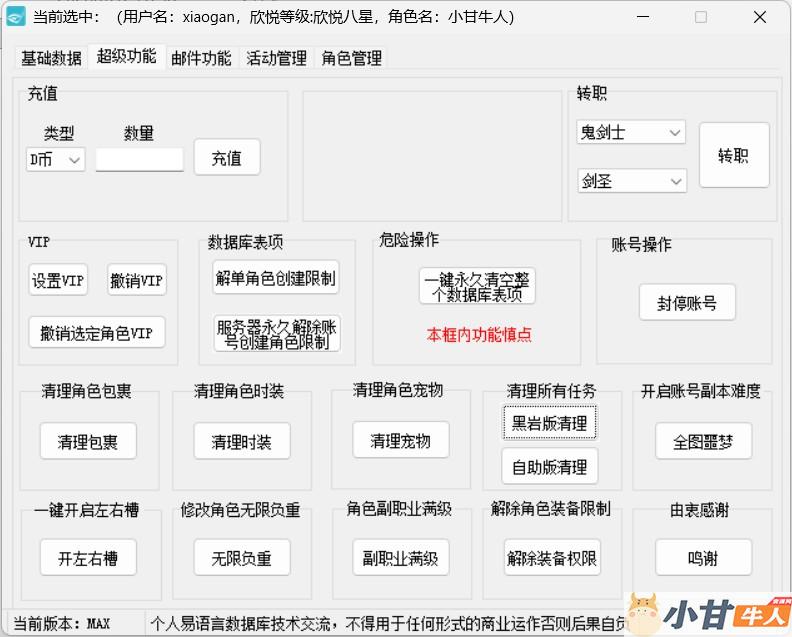This screenshot has width=792, height=637.
Task: Click the 自助版清理 button
Action: (550, 466)
